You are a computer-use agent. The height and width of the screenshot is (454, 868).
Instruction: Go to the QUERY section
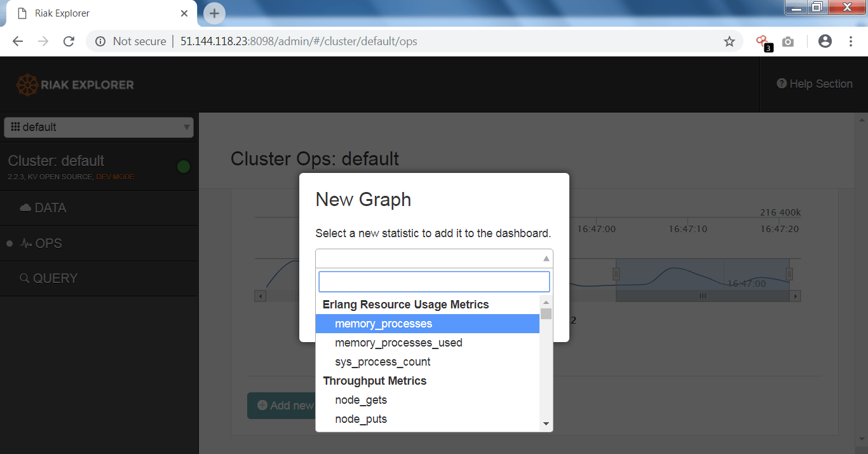click(x=99, y=279)
